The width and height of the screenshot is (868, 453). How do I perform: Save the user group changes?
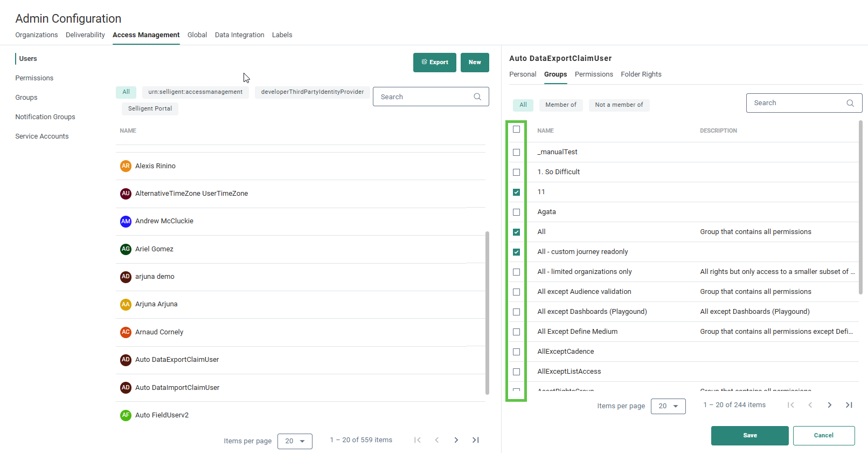pos(749,436)
